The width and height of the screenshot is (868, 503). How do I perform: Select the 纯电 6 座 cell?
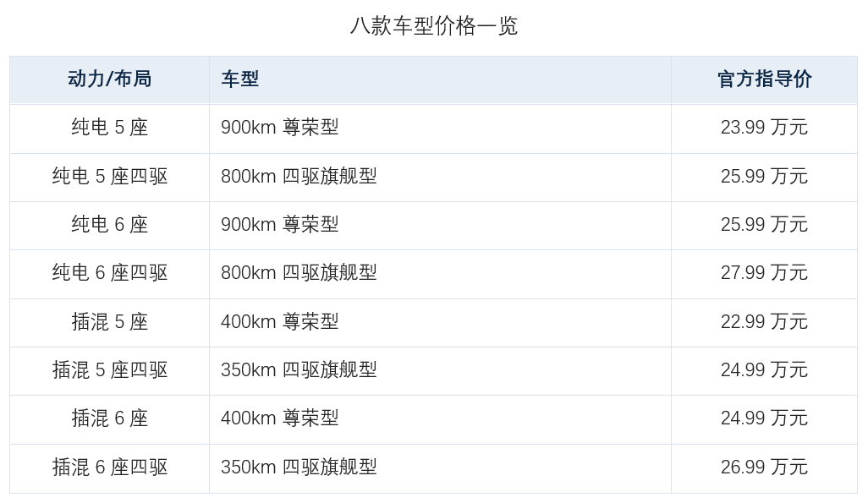(x=110, y=225)
